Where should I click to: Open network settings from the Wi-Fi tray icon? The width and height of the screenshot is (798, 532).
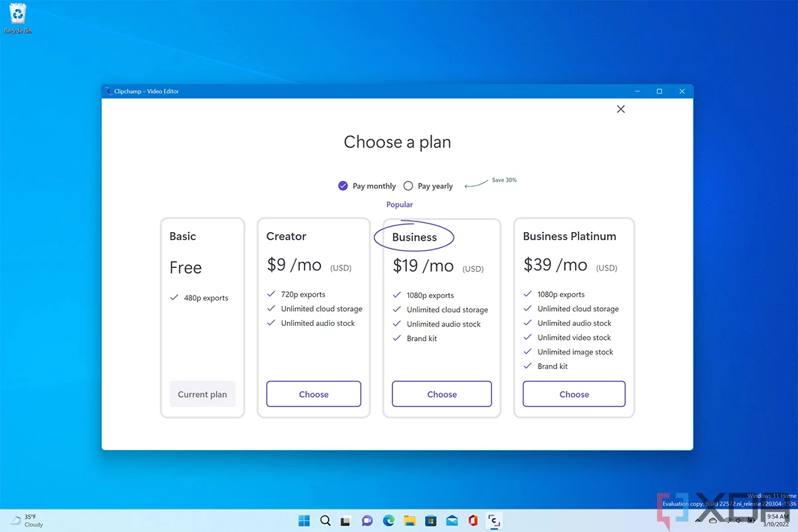click(x=728, y=521)
